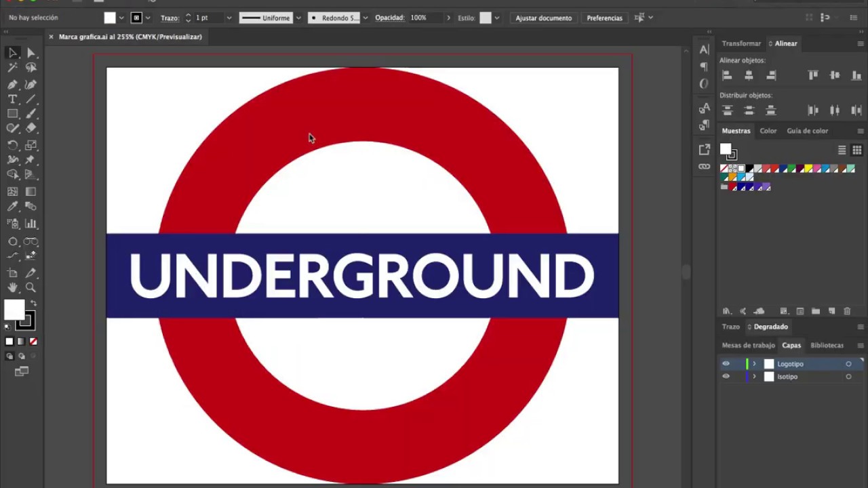Click horizontal align center icon

click(749, 75)
